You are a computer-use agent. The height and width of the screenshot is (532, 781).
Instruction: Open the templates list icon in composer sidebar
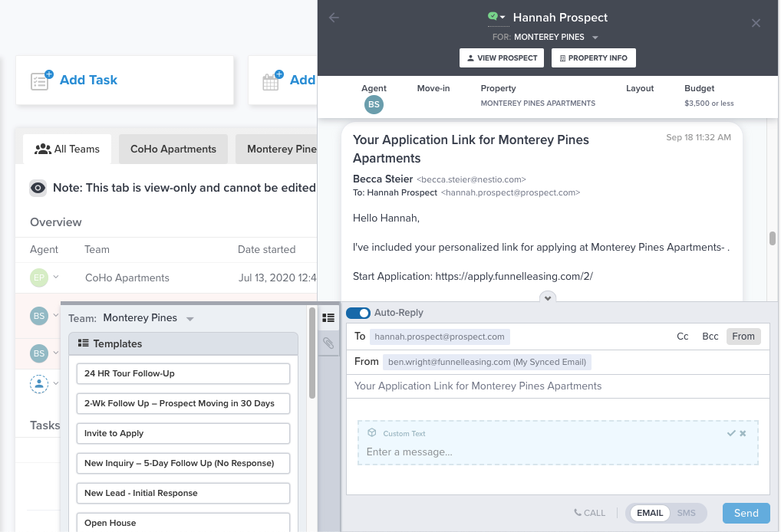(328, 317)
